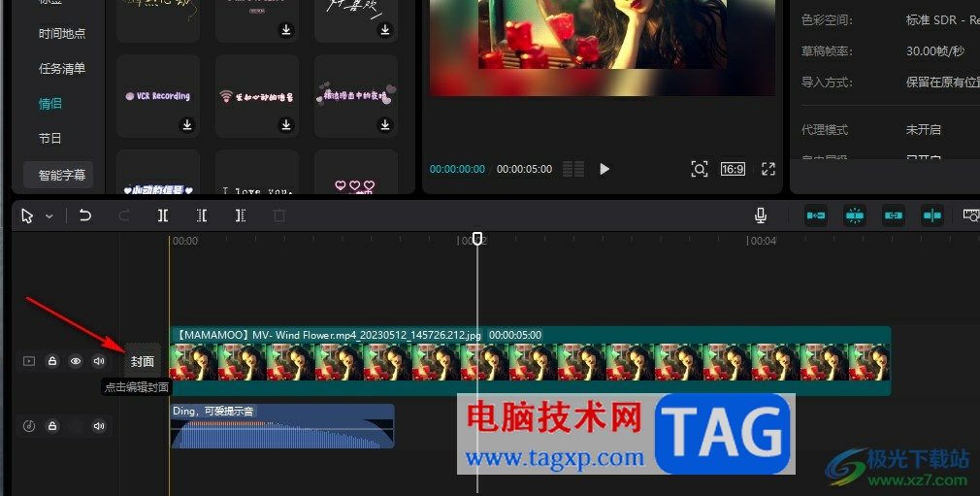Click the 00:04 ruler mark

[x=763, y=241]
